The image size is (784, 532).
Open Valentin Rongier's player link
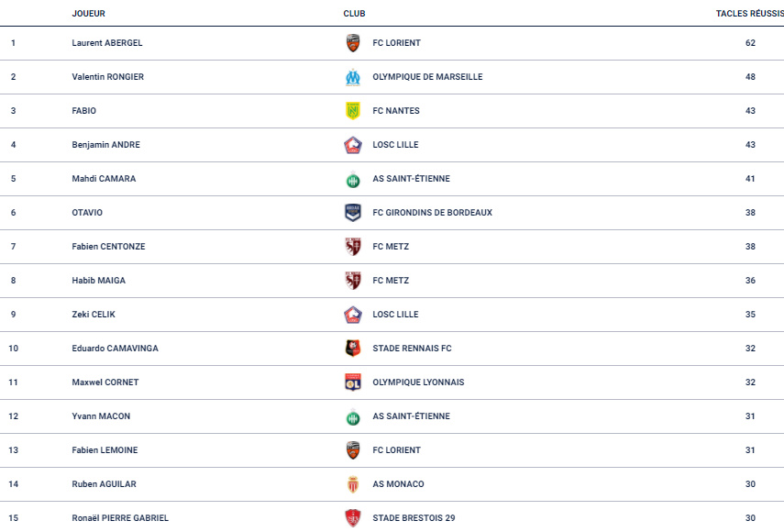point(107,77)
